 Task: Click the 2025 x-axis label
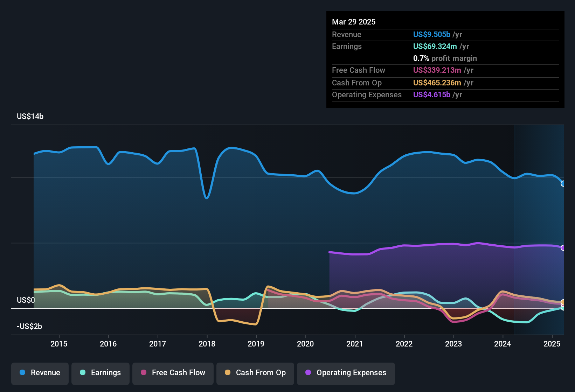(552, 344)
